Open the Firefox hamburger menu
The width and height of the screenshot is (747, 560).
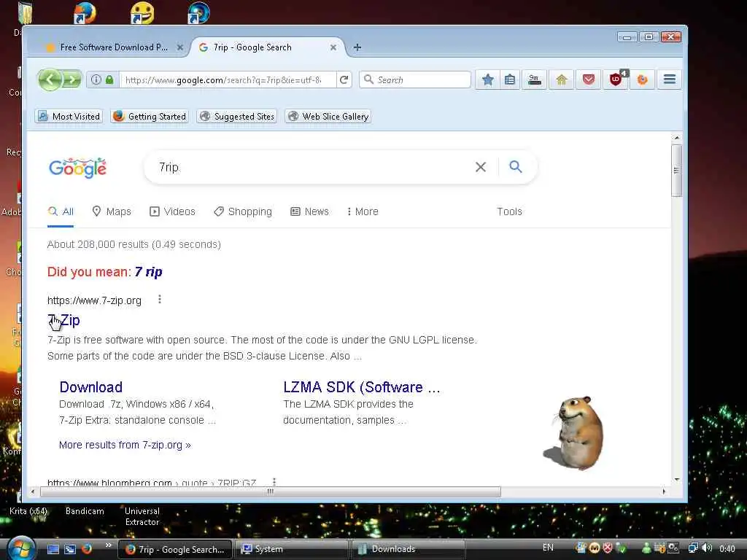point(670,79)
